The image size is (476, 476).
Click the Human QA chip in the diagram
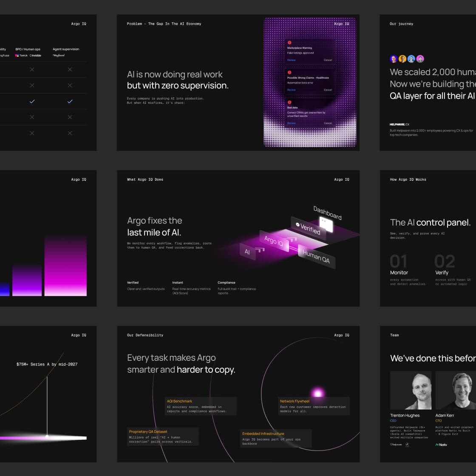[x=316, y=257]
